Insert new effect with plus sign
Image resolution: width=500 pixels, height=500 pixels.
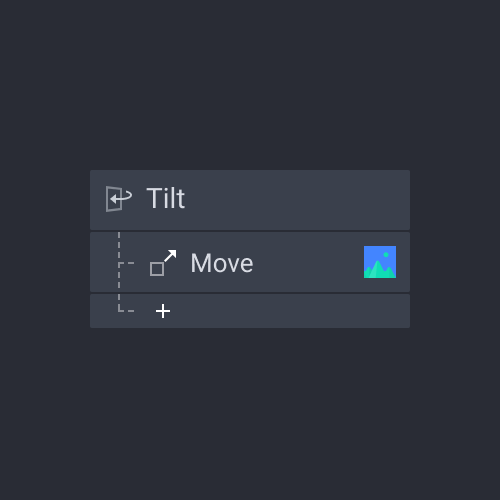pos(163,311)
